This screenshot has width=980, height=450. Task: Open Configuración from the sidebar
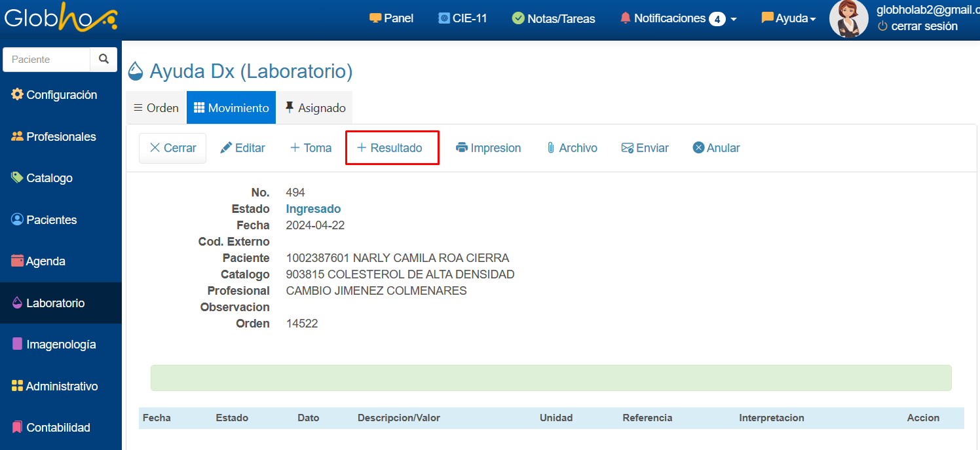pyautogui.click(x=54, y=95)
